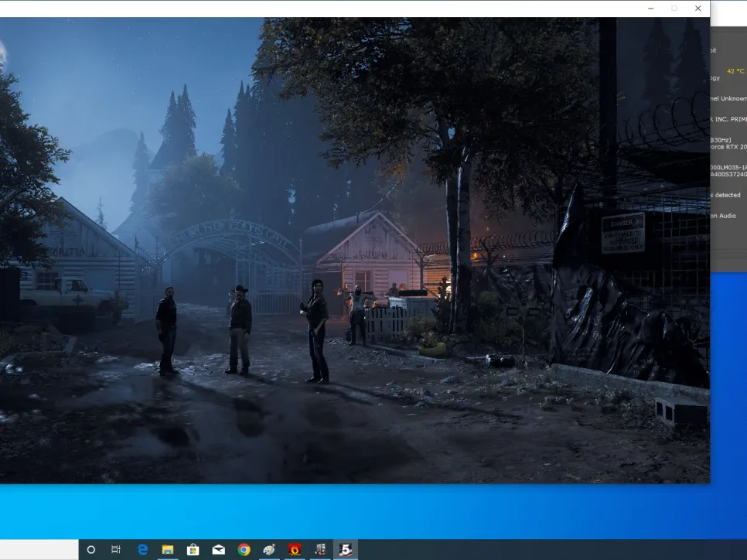Click the taskbar search box
The image size is (747, 560).
[x=39, y=549]
